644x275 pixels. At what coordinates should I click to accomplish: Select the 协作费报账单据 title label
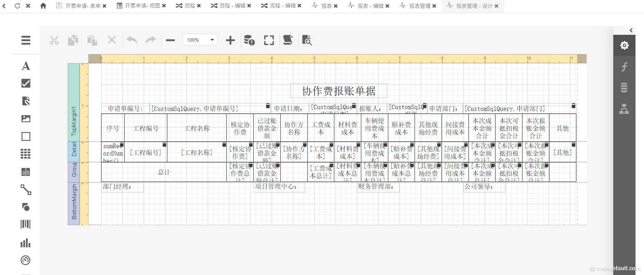[338, 91]
